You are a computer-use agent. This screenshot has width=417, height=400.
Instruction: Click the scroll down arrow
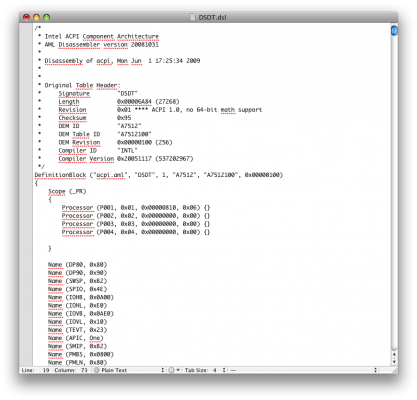tap(394, 362)
